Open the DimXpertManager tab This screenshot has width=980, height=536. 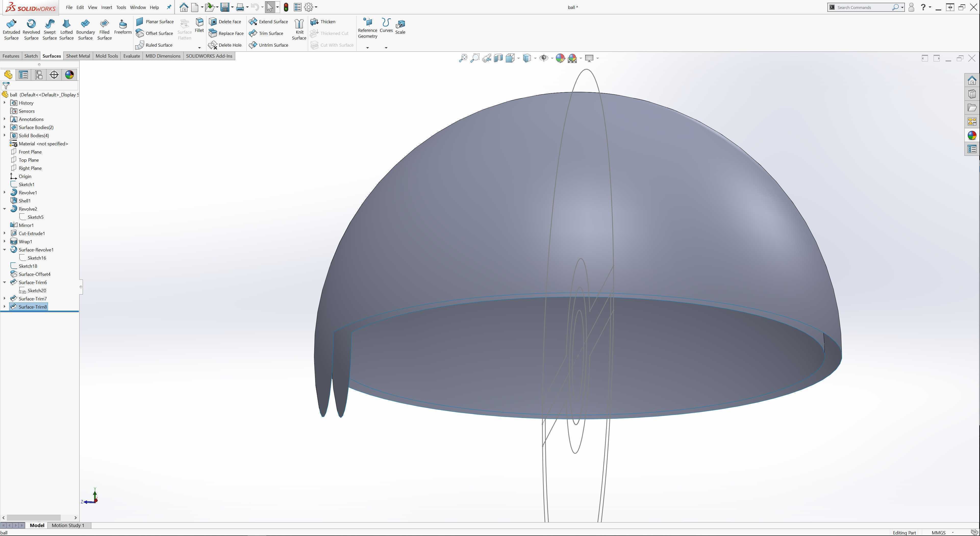click(54, 75)
